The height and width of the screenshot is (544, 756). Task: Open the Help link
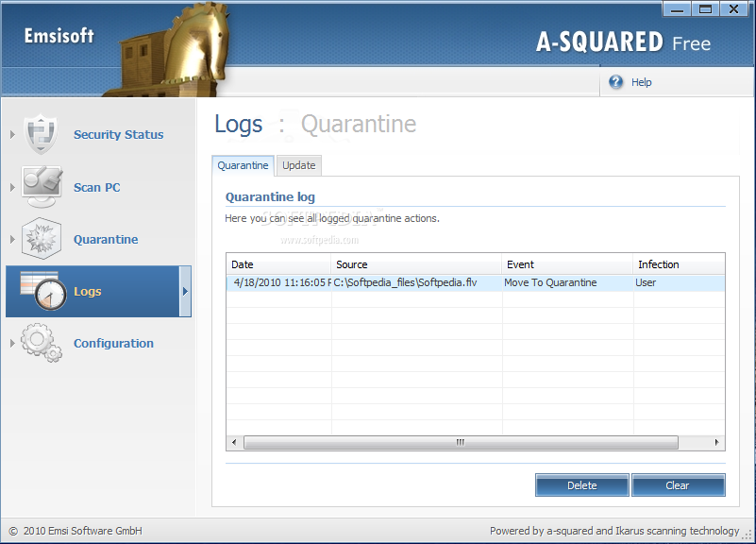tap(641, 82)
